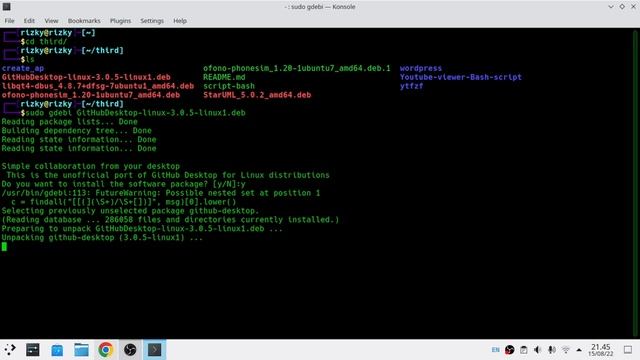Open the Settings menu

pos(152,20)
